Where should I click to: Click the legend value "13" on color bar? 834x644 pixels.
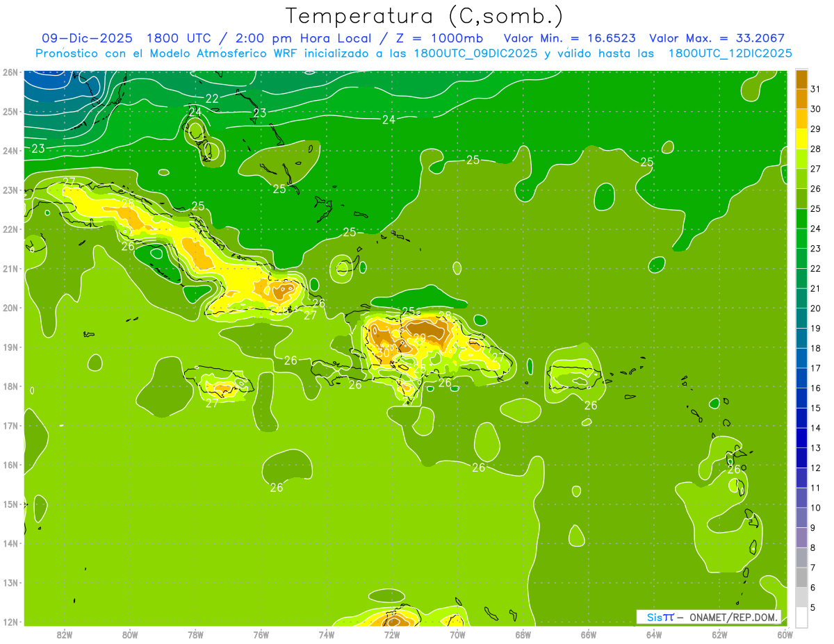point(816,447)
